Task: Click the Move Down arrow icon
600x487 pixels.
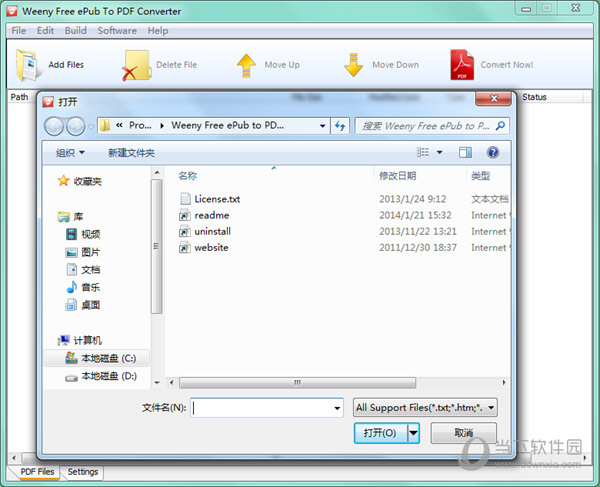Action: click(353, 65)
